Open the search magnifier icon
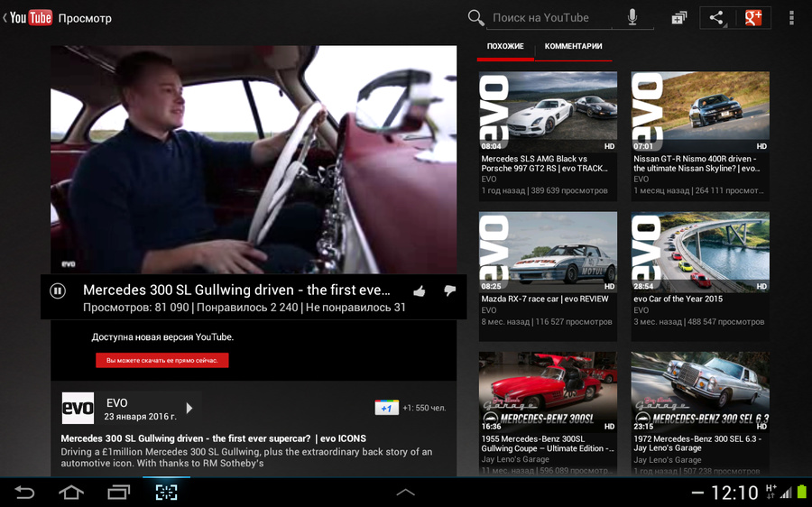 point(475,18)
